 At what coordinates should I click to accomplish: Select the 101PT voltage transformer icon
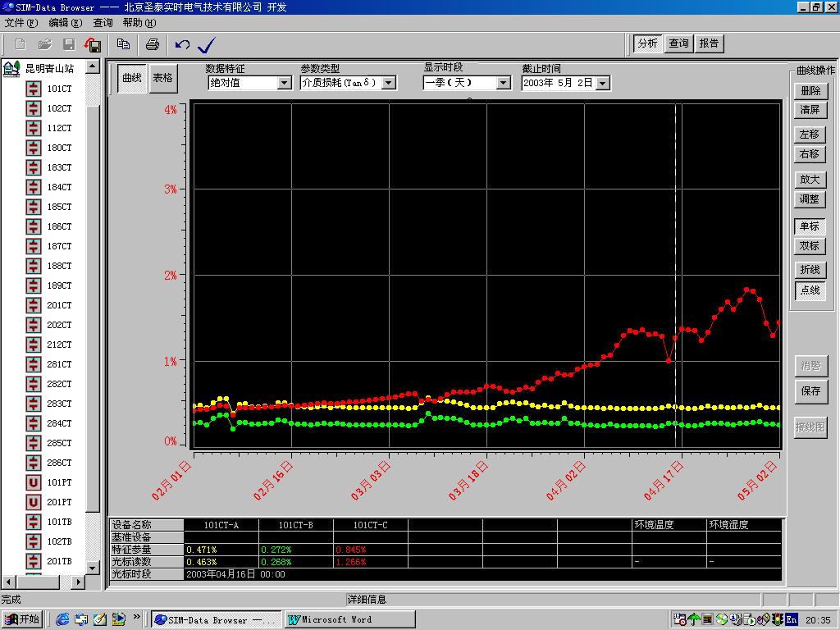tap(34, 482)
